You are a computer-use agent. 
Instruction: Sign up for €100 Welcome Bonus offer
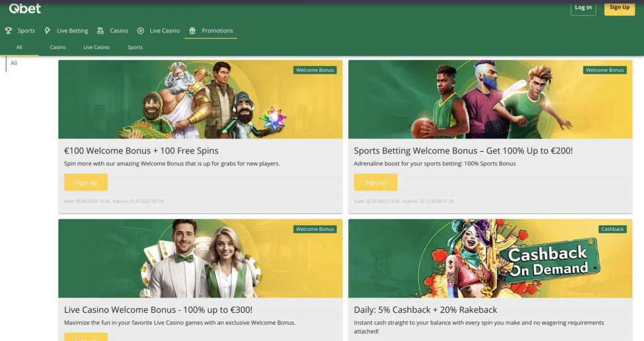pos(86,182)
